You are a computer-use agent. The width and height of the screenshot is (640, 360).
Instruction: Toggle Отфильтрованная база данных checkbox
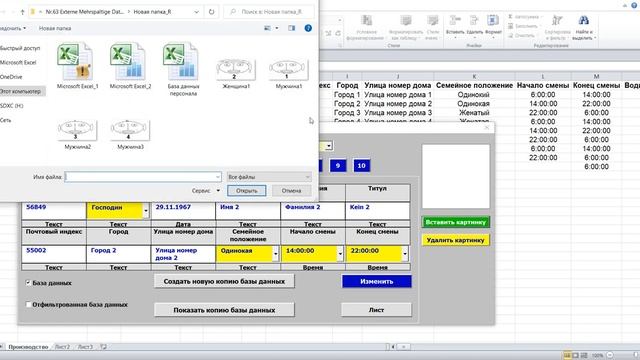[x=28, y=304]
